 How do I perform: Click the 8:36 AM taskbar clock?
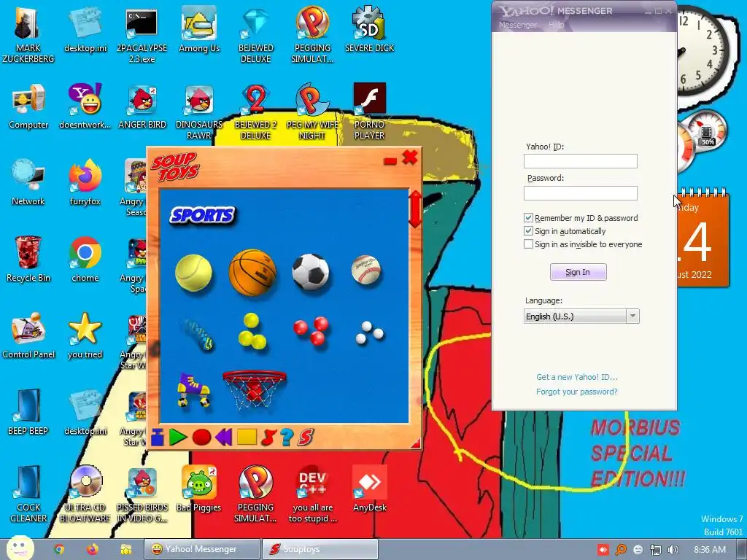pyautogui.click(x=710, y=550)
